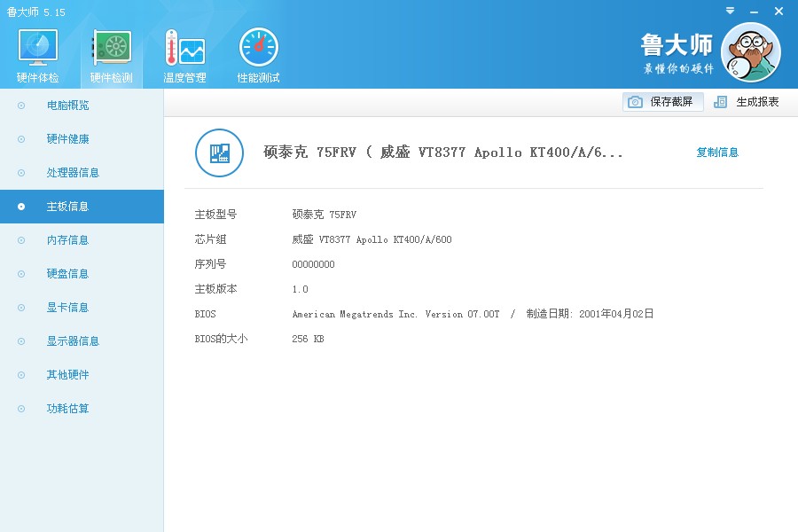Click the chipset value 威盛 VT8377 Apollo KT400/A/600
Viewport: 798px width, 532px height.
tap(372, 239)
